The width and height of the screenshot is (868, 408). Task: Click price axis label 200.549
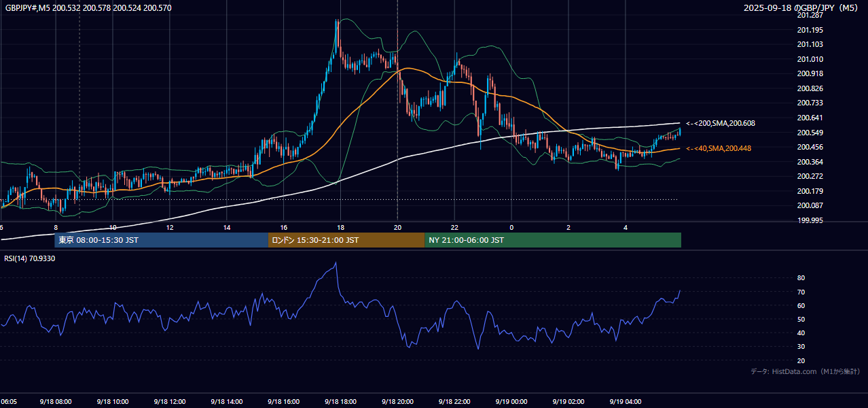coord(810,133)
